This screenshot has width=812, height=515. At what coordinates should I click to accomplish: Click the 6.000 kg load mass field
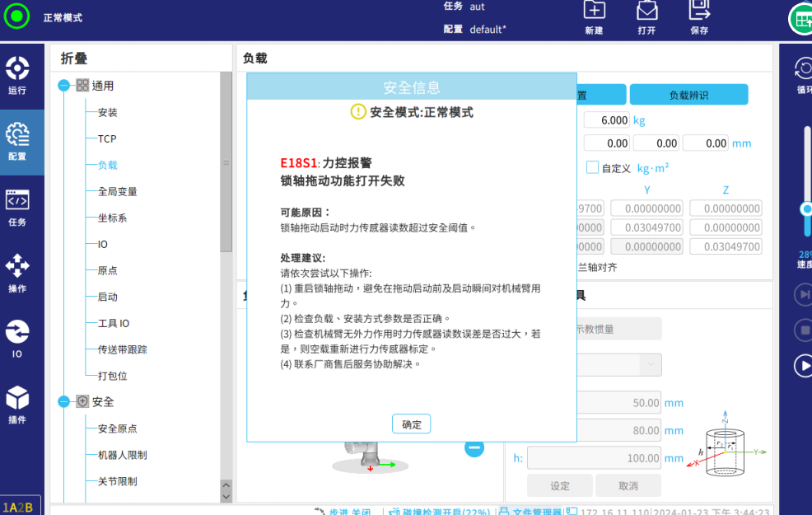[607, 120]
